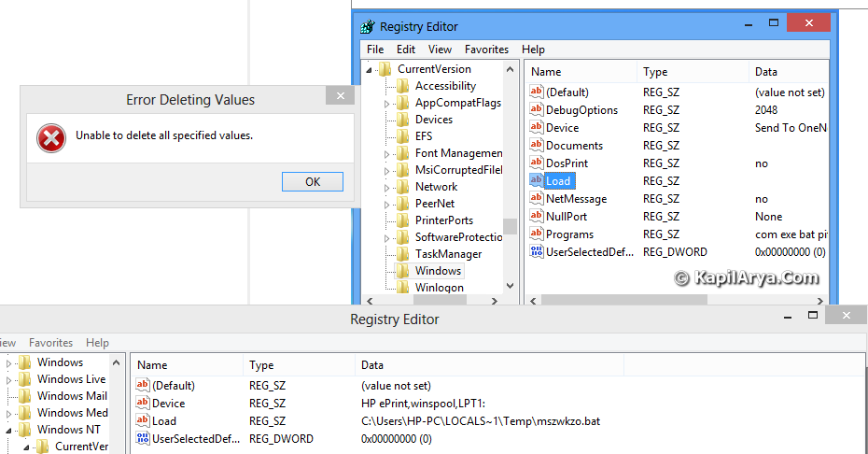868x454 pixels.
Task: Expand the AppCompatFlags tree node
Action: pyautogui.click(x=386, y=104)
